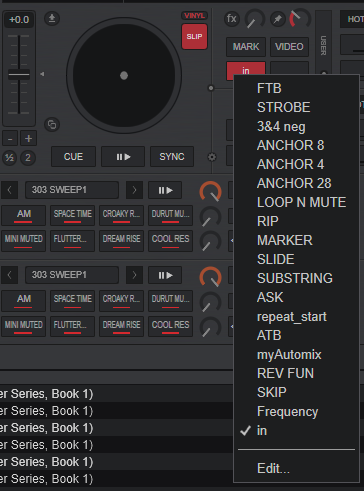Screen dimensions: 364x491
Task: Toggle the SLIP mode button
Action: (194, 36)
